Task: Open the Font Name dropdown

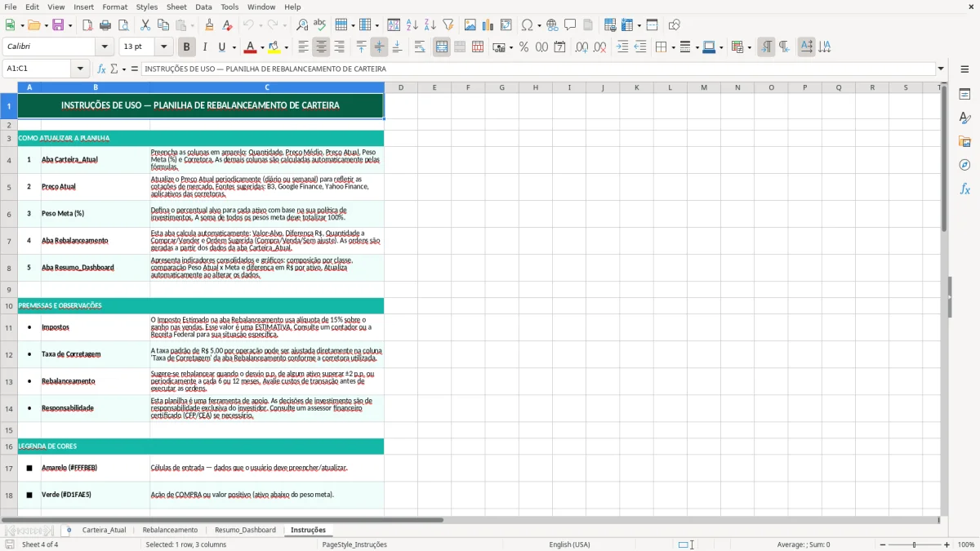Action: [104, 47]
